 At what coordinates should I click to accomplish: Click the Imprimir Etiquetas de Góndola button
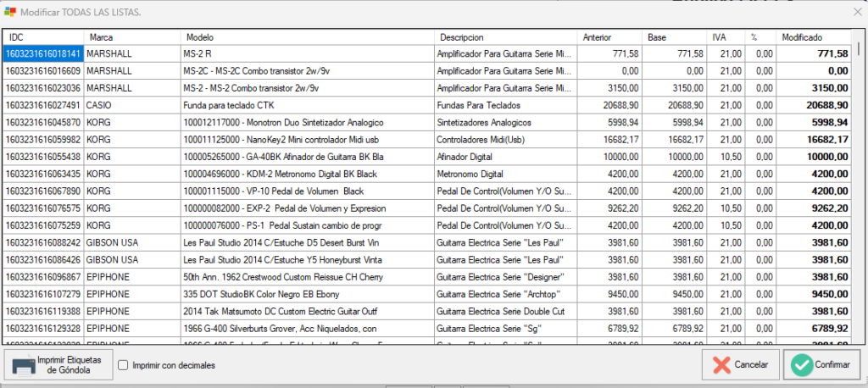point(58,365)
